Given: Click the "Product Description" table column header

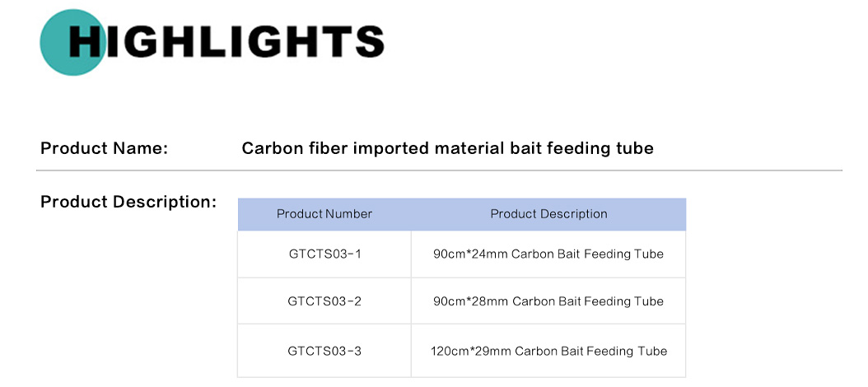Looking at the screenshot, I should pyautogui.click(x=548, y=214).
